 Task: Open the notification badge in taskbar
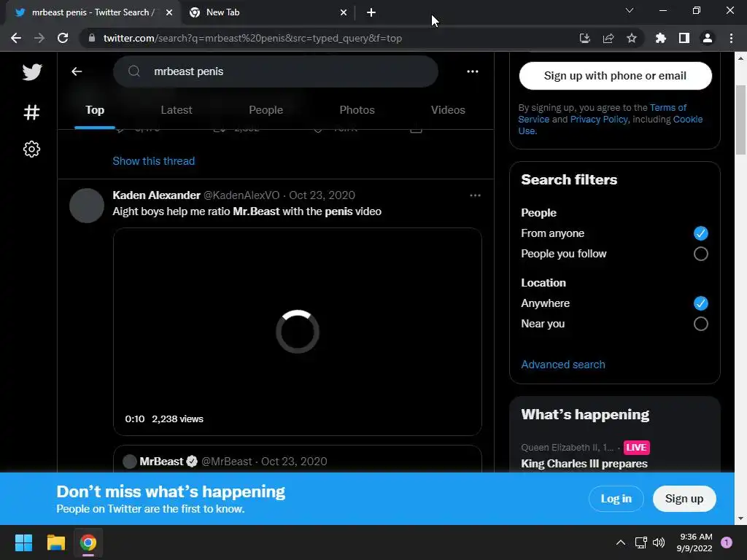727,542
